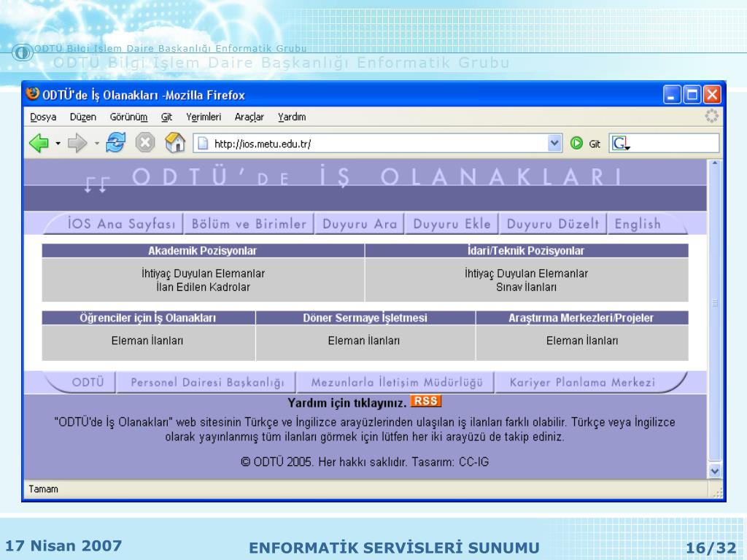
Task: Click the scrollbar down arrow
Action: (714, 471)
